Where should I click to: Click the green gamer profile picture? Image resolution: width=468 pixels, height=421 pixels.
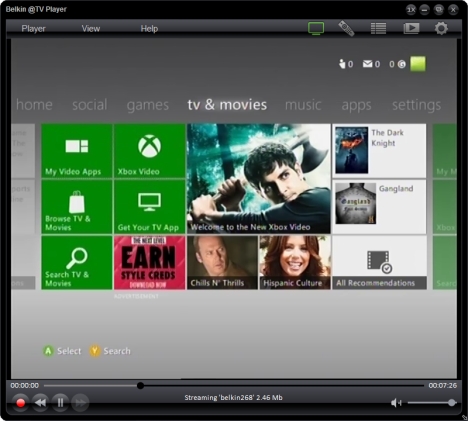tap(418, 64)
